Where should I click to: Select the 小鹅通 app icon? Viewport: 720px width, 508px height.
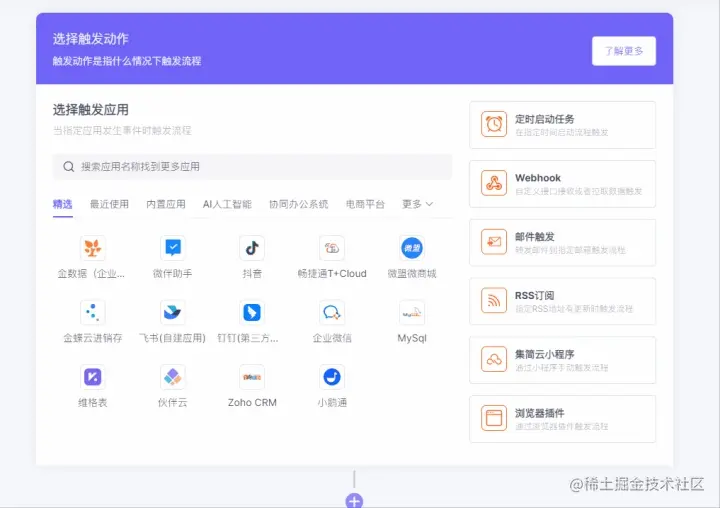click(332, 377)
